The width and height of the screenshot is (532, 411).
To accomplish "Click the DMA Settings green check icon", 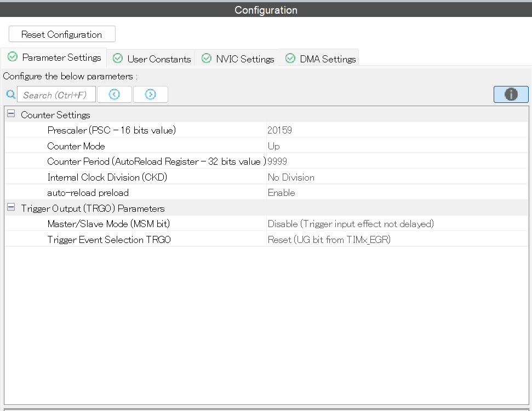I will coord(290,59).
